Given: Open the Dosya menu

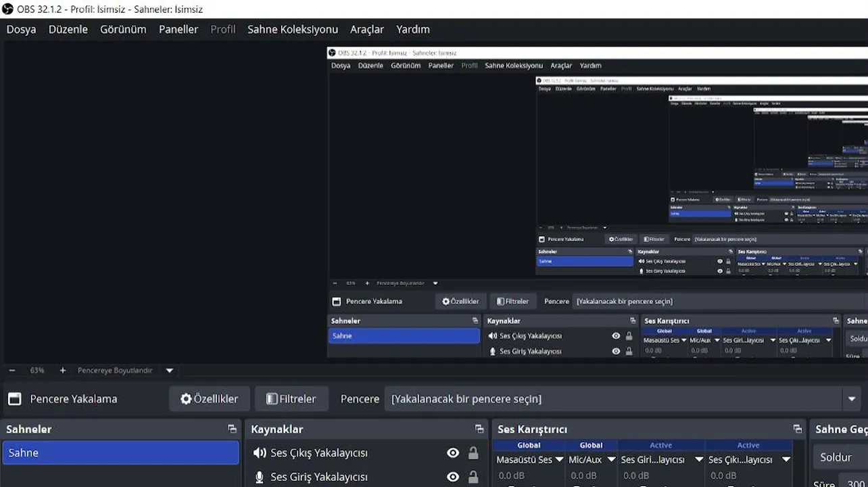Looking at the screenshot, I should click(x=22, y=29).
